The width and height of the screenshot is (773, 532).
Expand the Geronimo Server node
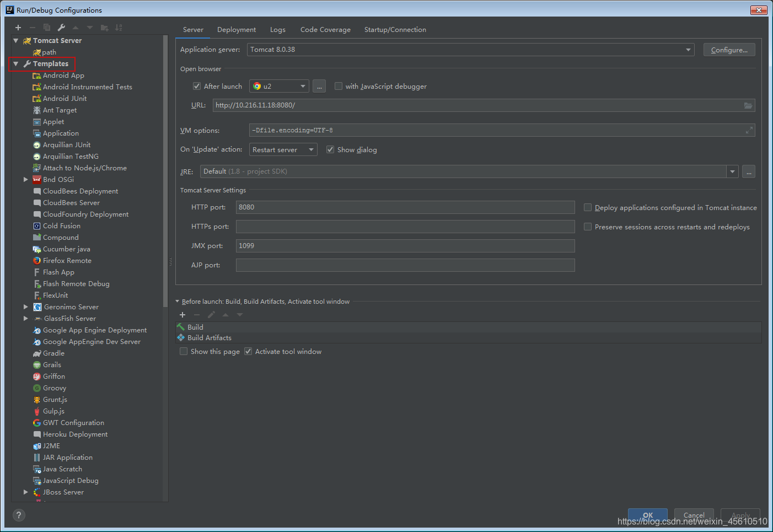(x=25, y=307)
